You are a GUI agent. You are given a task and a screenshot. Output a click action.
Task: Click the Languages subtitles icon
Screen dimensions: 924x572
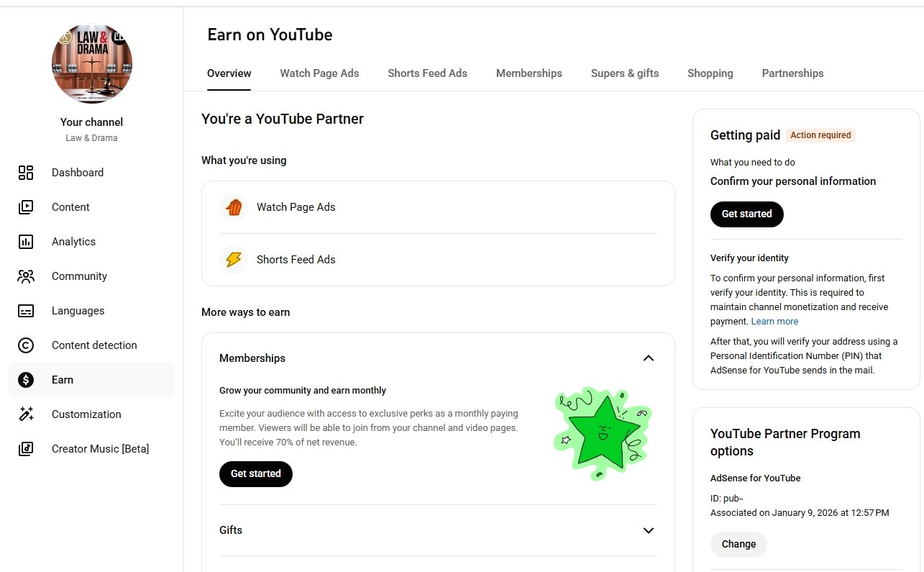26,311
